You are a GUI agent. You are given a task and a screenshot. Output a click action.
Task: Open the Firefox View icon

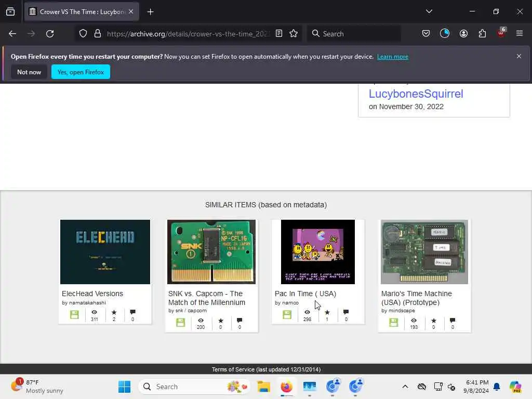(10, 12)
